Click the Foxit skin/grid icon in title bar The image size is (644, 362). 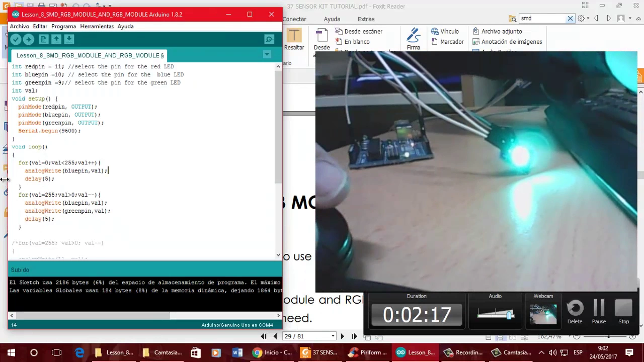pyautogui.click(x=585, y=6)
